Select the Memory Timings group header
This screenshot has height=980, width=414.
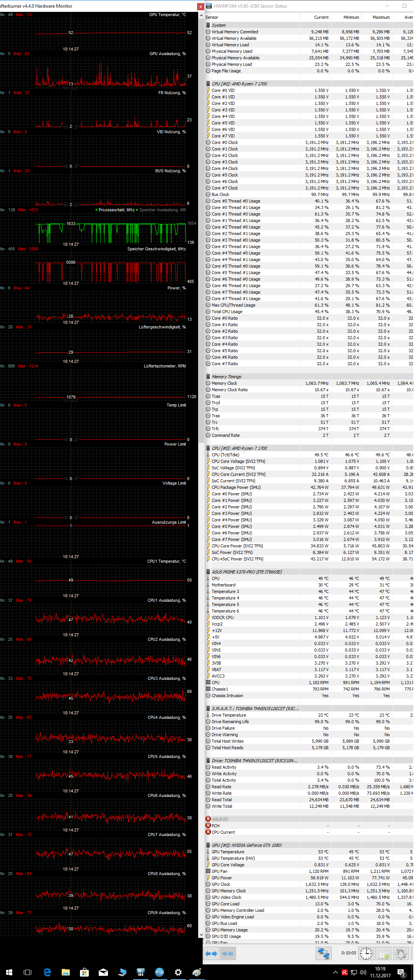click(x=309, y=377)
